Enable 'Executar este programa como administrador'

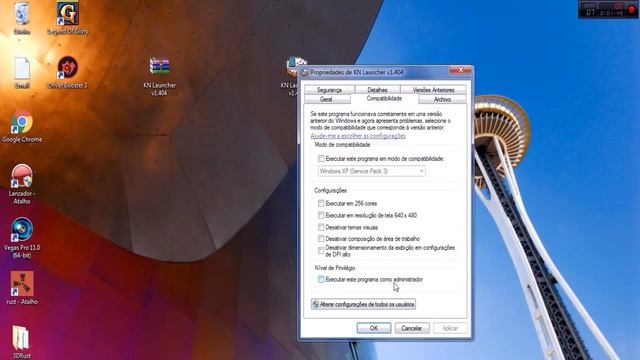pyautogui.click(x=321, y=279)
